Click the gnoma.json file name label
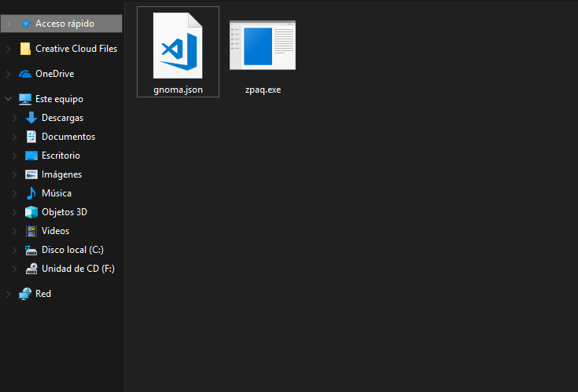Viewport: 578px width, 392px height. pyautogui.click(x=178, y=90)
